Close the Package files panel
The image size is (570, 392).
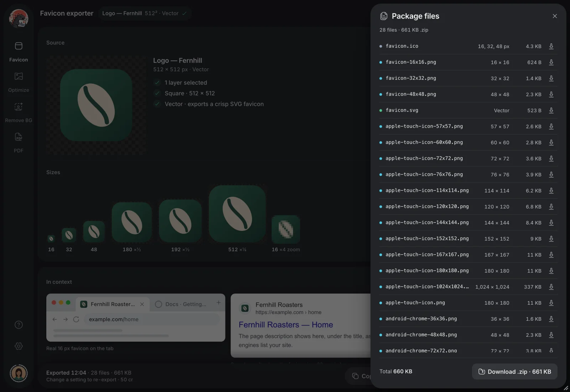click(555, 16)
